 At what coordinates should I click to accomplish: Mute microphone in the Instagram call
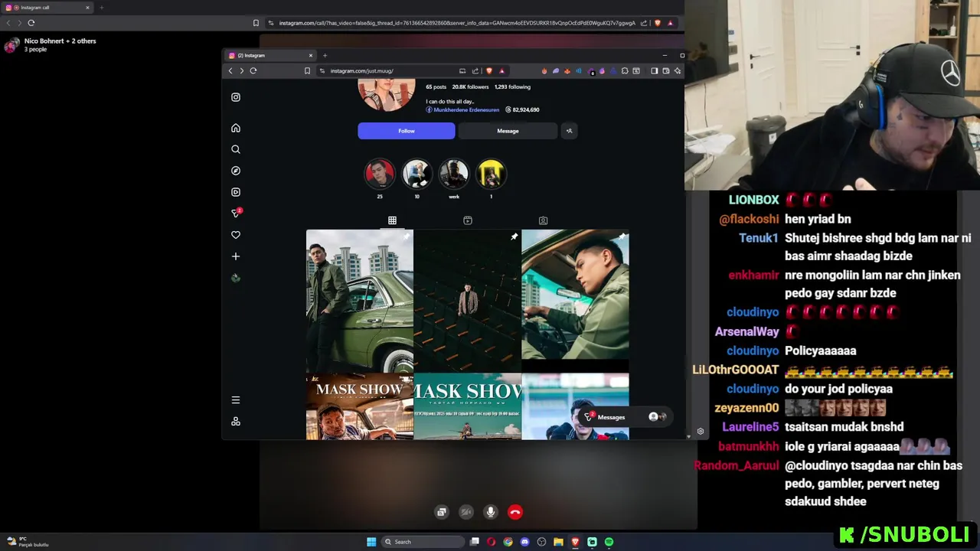pos(491,512)
